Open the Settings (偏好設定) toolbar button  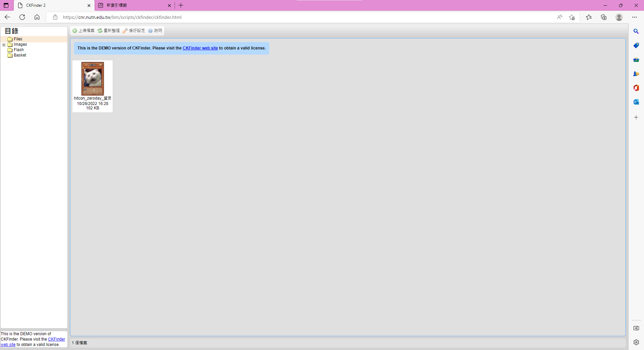pyautogui.click(x=134, y=31)
